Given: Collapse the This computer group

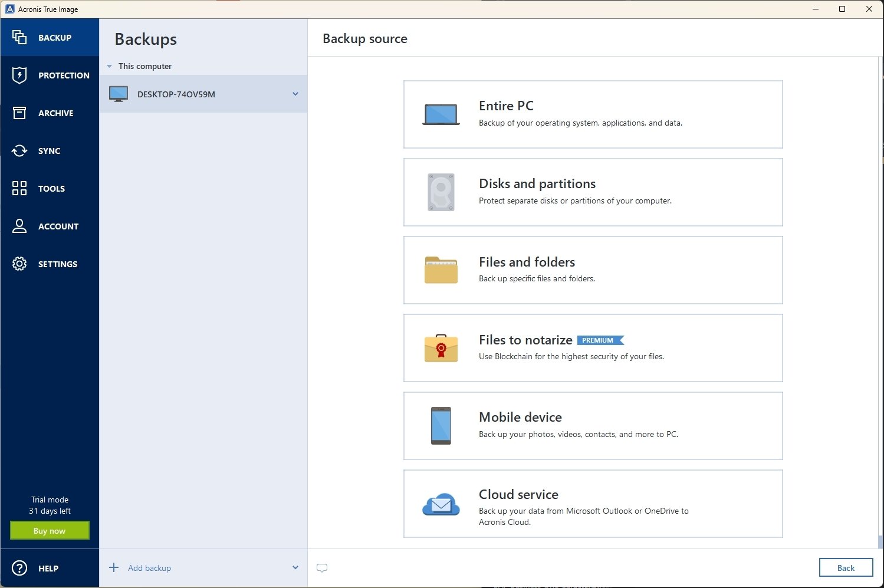Looking at the screenshot, I should point(109,66).
